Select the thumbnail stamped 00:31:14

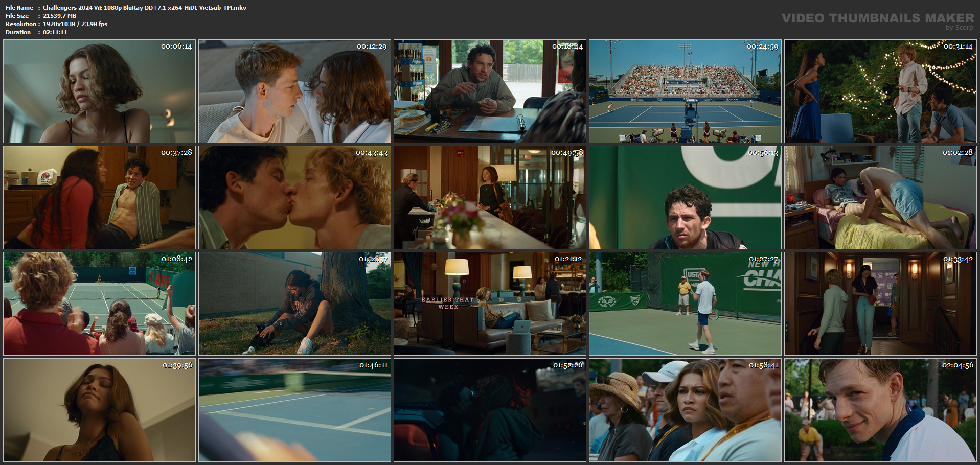881,91
